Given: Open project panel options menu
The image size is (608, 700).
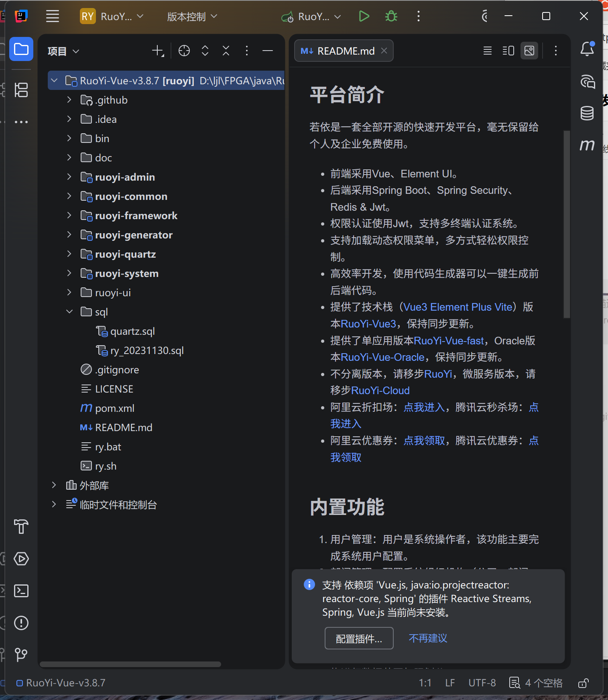Looking at the screenshot, I should point(247,51).
